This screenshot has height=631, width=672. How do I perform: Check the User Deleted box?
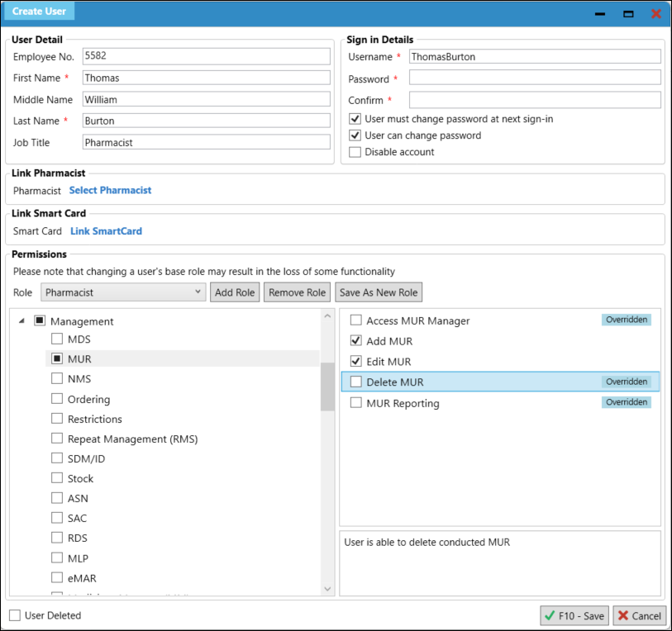[15, 615]
